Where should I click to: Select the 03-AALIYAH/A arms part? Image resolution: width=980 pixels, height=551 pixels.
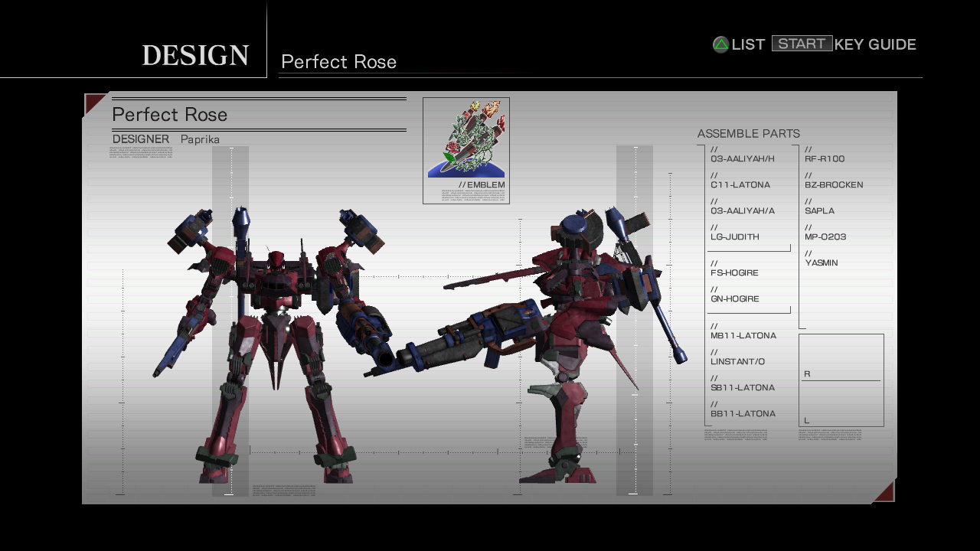tap(743, 210)
